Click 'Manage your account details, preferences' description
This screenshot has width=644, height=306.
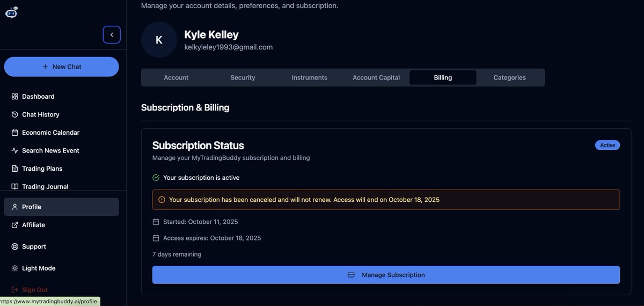pos(240,6)
